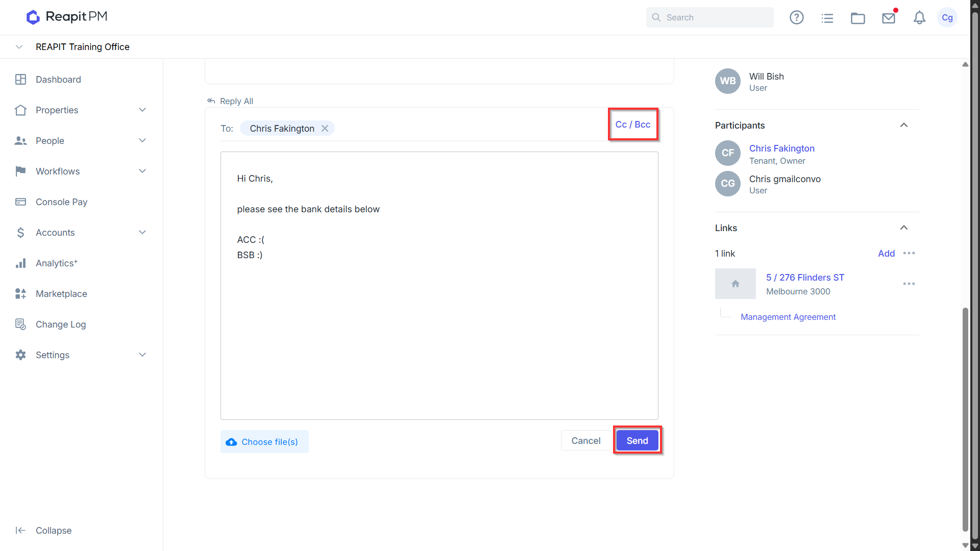Collapse the Participants section
Viewport: 980px width, 551px height.
(903, 126)
